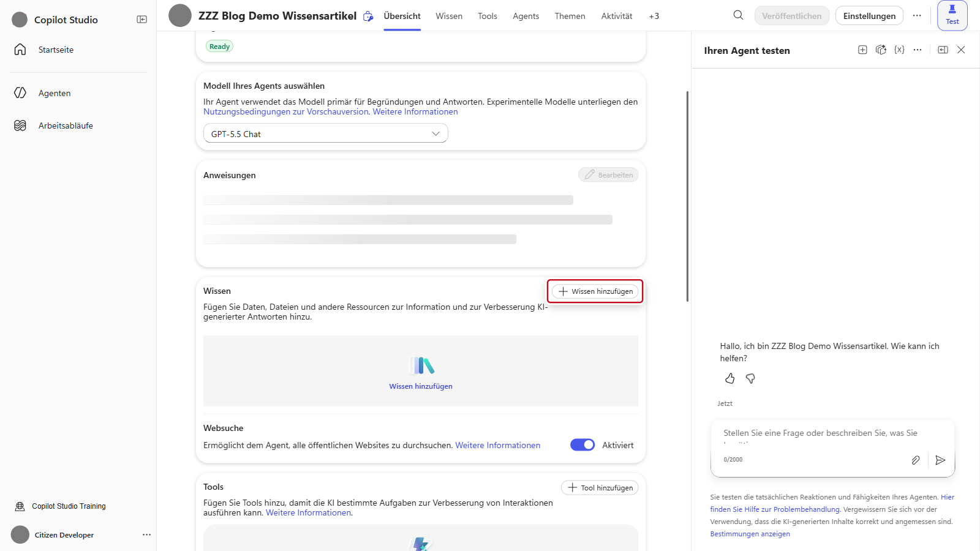Screen dimensions: 980x551
Task: Open the Test pin button
Action: point(952,15)
